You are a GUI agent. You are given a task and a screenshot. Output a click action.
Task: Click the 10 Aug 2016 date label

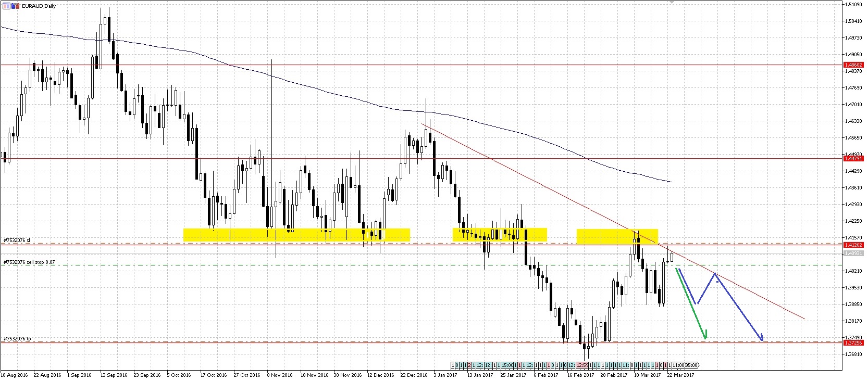pyautogui.click(x=14, y=374)
